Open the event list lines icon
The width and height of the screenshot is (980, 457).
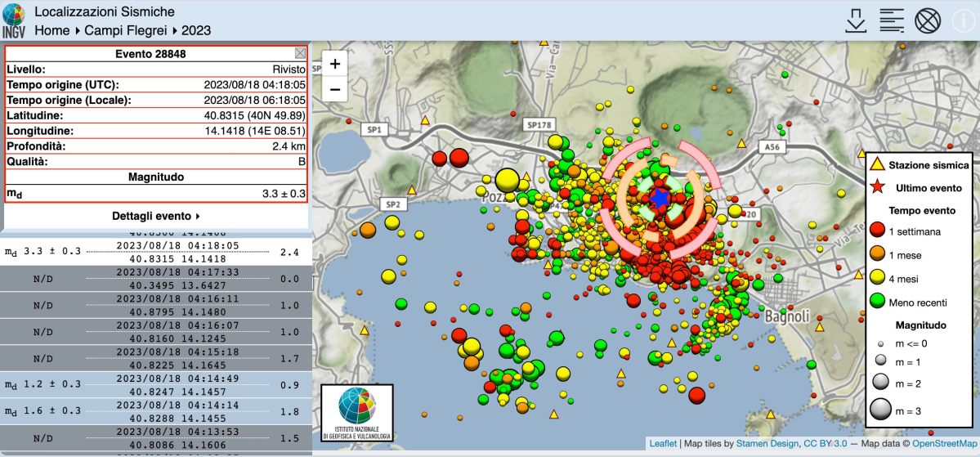(x=891, y=20)
